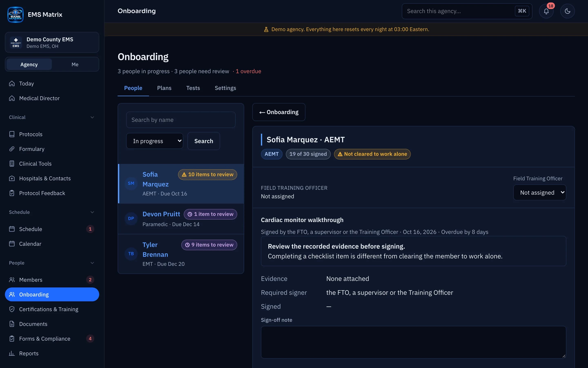This screenshot has height=368, width=588.
Task: Click the 10 items to review badge
Action: click(x=207, y=175)
